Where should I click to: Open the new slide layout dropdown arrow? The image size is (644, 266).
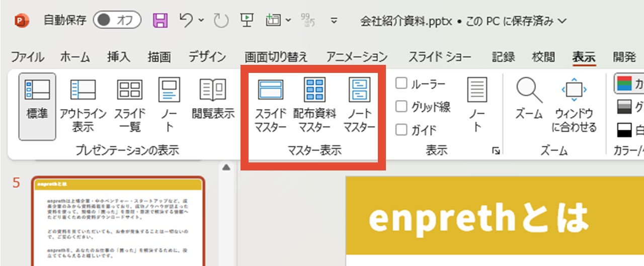pyautogui.click(x=288, y=21)
